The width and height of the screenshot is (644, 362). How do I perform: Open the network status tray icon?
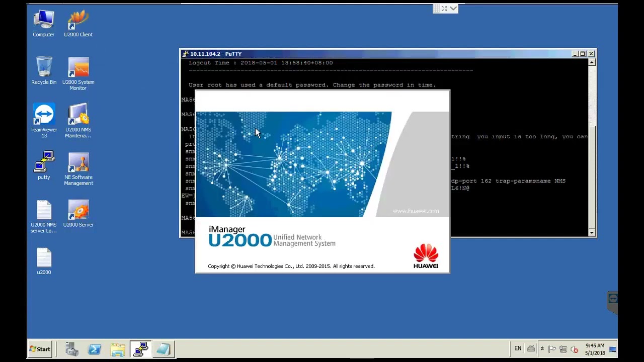click(x=563, y=349)
